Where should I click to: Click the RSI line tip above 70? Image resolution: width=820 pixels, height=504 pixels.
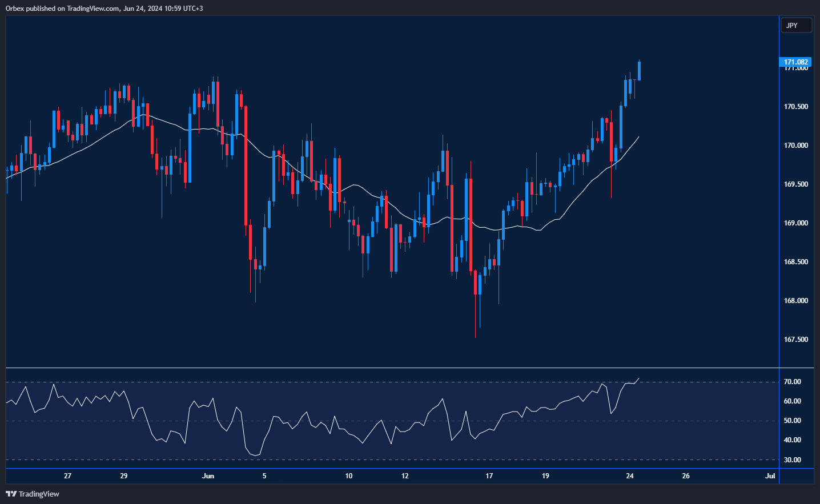(x=638, y=378)
